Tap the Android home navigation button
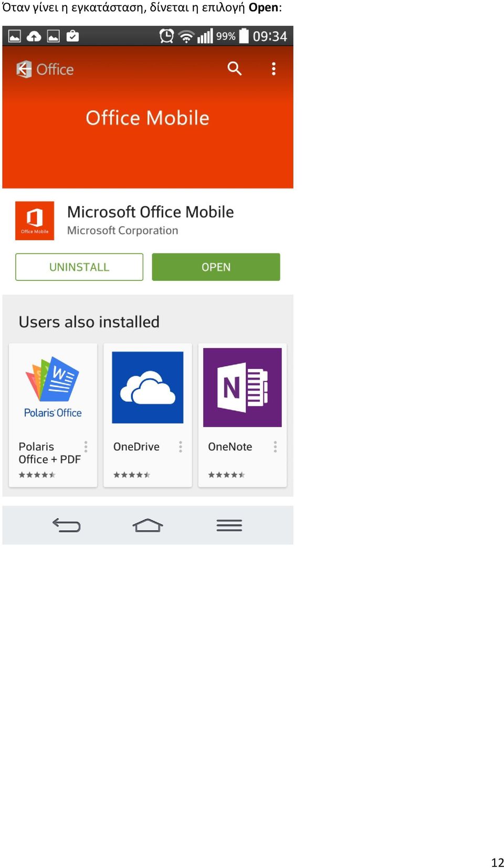The image size is (504, 868). [148, 525]
